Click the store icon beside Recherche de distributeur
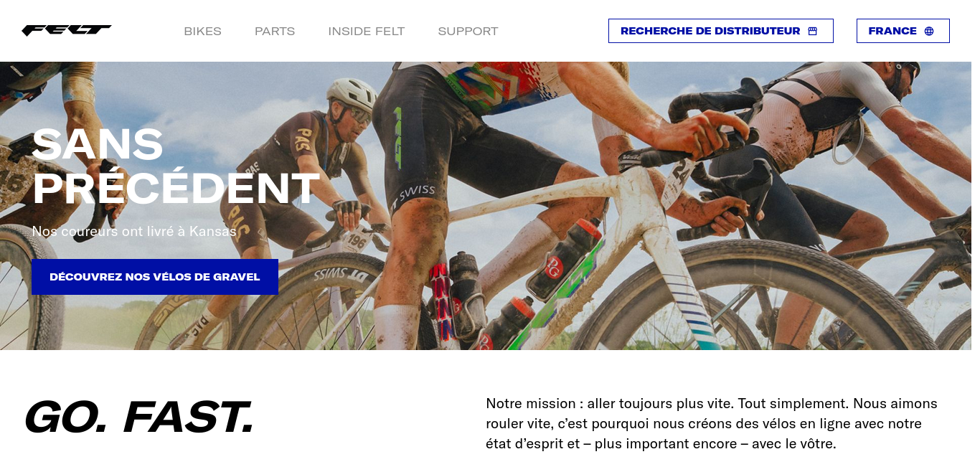The height and width of the screenshot is (467, 980). pyautogui.click(x=813, y=31)
